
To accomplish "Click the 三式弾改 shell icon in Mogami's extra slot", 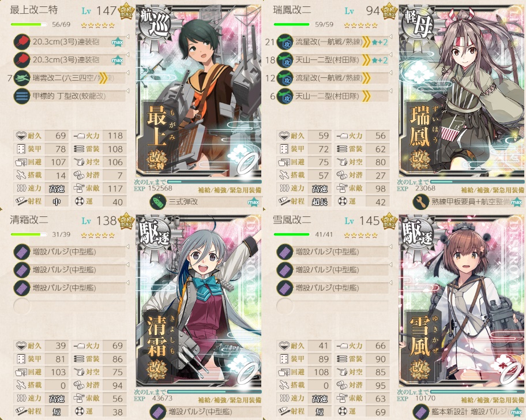I will click(x=158, y=201).
